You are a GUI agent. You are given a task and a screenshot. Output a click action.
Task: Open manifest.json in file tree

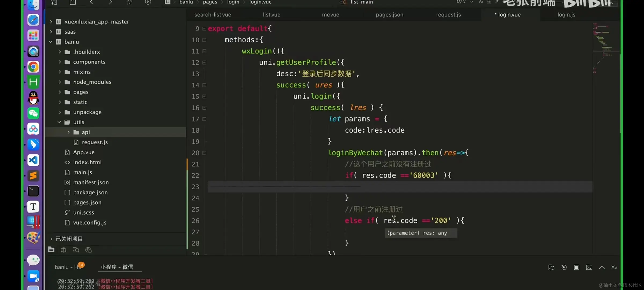(91, 183)
